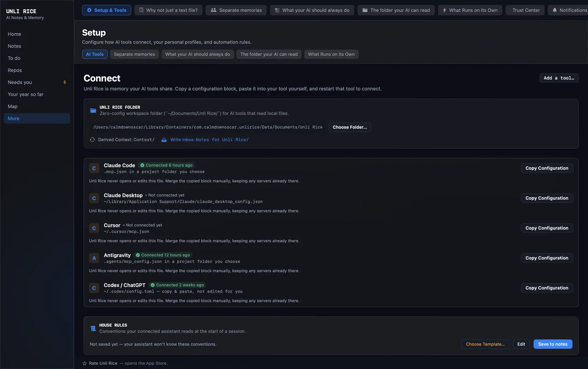Click the 'Derived Context: Context/' text
This screenshot has width=588, height=369.
(126, 140)
